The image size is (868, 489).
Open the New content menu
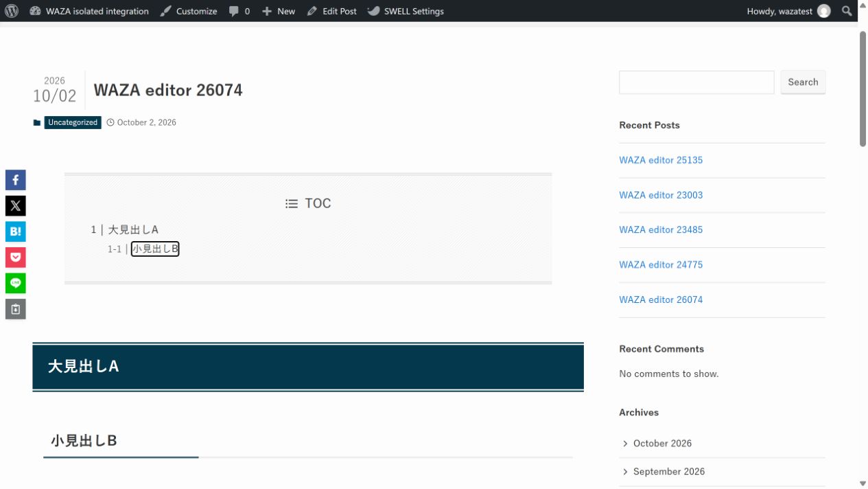(x=279, y=11)
